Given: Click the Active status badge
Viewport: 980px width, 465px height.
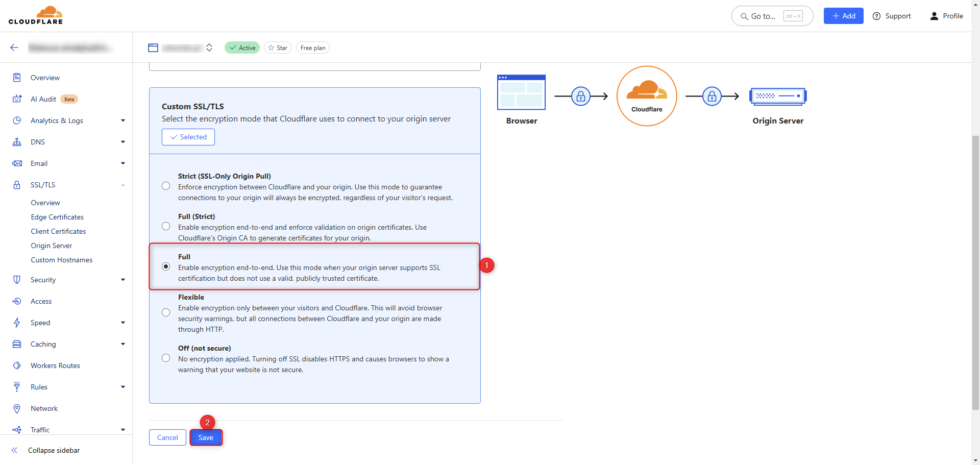Looking at the screenshot, I should [x=242, y=47].
